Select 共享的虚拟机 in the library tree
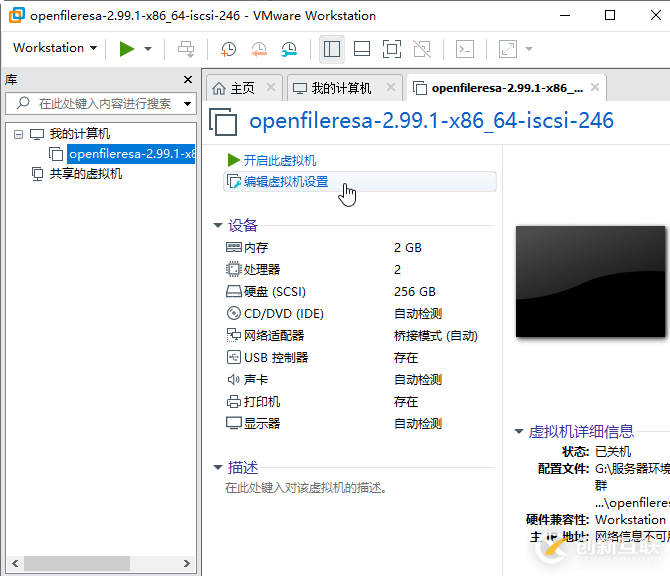670x576 pixels. point(85,174)
